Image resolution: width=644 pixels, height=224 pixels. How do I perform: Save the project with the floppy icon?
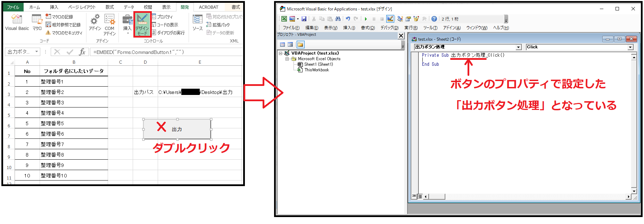click(x=304, y=19)
